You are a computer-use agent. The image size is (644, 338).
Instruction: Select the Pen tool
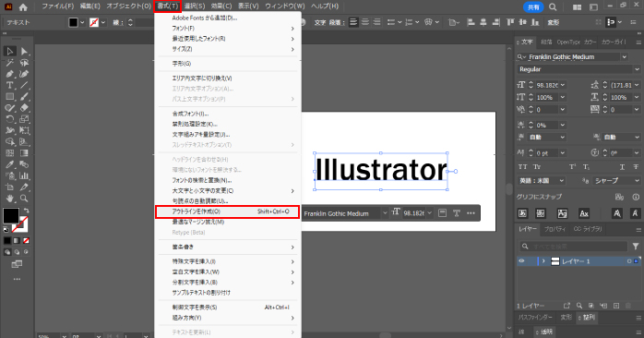(x=10, y=74)
